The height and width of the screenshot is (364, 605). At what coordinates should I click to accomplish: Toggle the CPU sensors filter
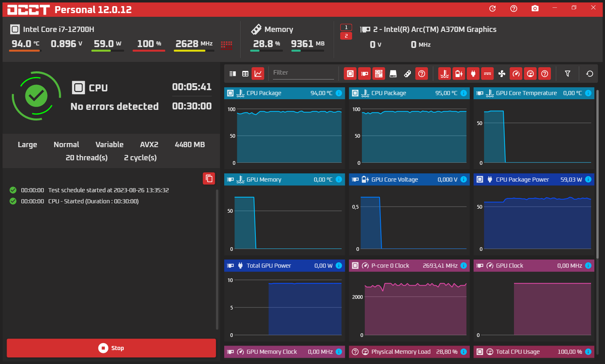point(350,74)
